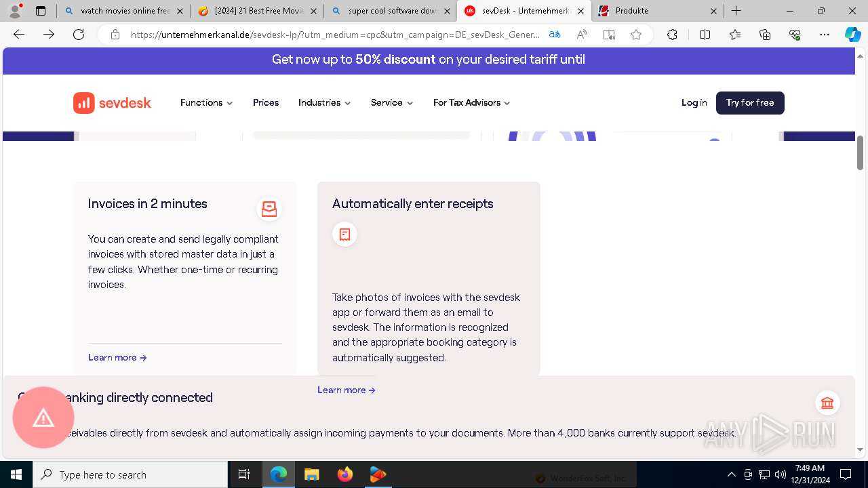Open the translate page icon
The height and width of the screenshot is (488, 868).
pos(555,35)
